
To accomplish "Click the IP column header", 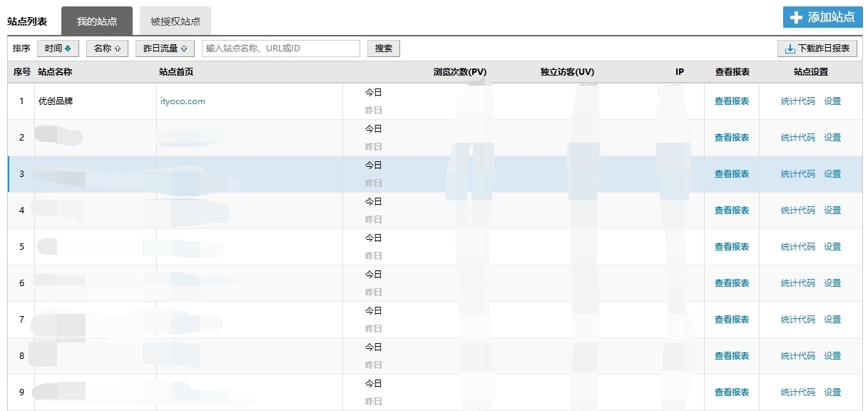I will tap(680, 72).
